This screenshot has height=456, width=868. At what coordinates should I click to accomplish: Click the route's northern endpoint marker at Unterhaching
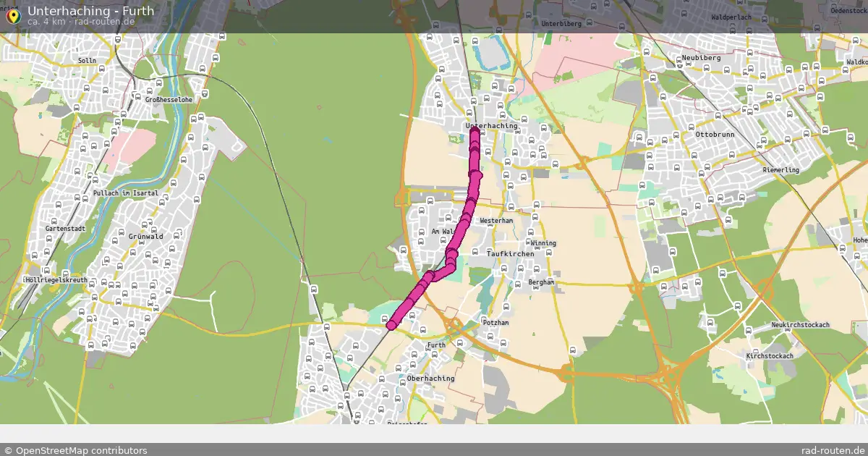tap(475, 132)
